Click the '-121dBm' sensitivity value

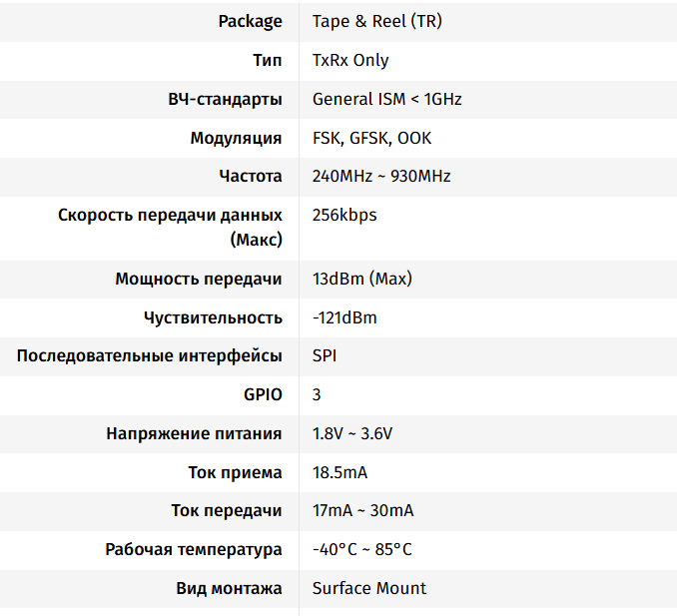pos(344,317)
